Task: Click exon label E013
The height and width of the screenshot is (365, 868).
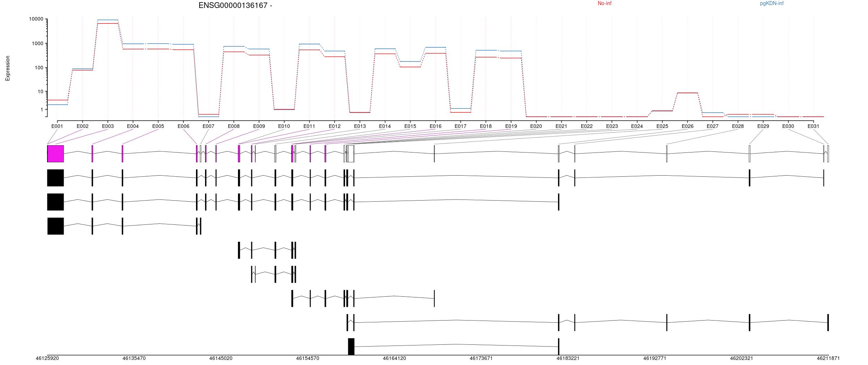Action: coord(360,126)
